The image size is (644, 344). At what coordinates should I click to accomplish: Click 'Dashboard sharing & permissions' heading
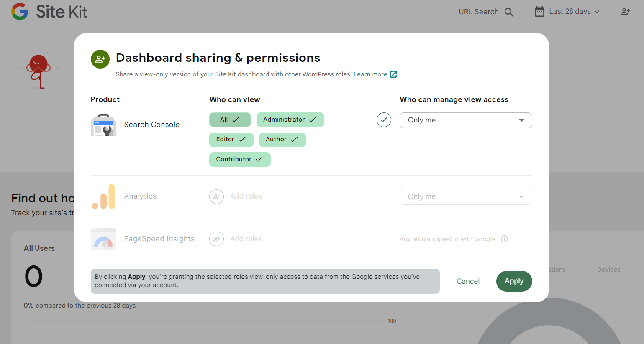coord(218,58)
